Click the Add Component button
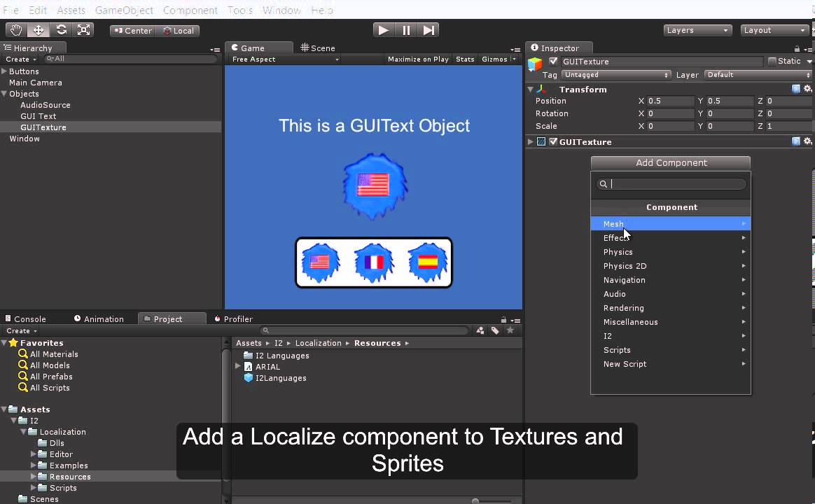This screenshot has height=504, width=815. click(x=671, y=162)
